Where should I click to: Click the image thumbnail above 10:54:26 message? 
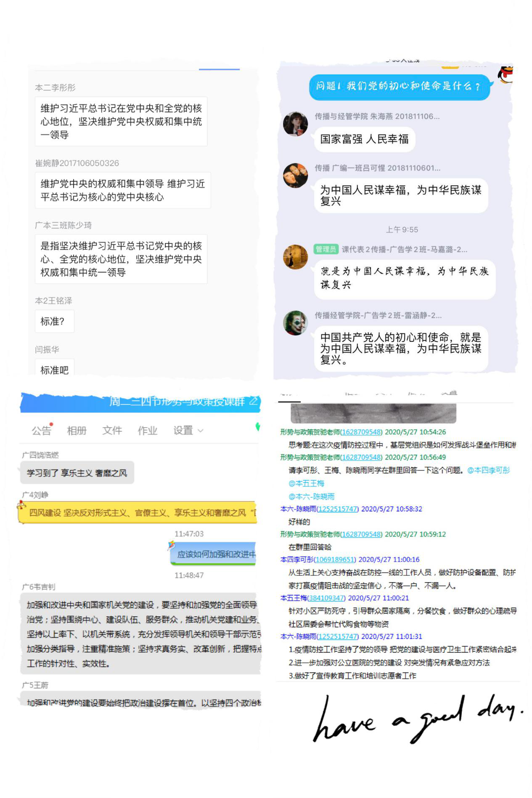[x=373, y=413]
